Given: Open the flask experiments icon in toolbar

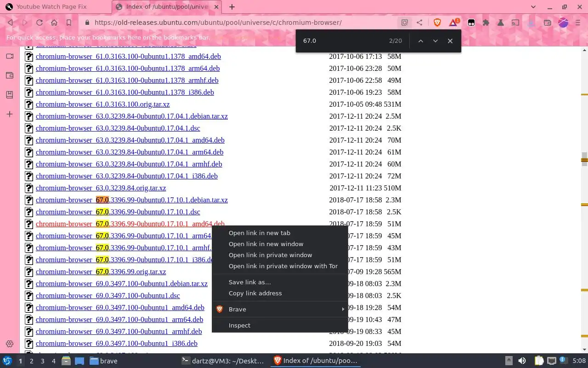Looking at the screenshot, I should pos(501,23).
